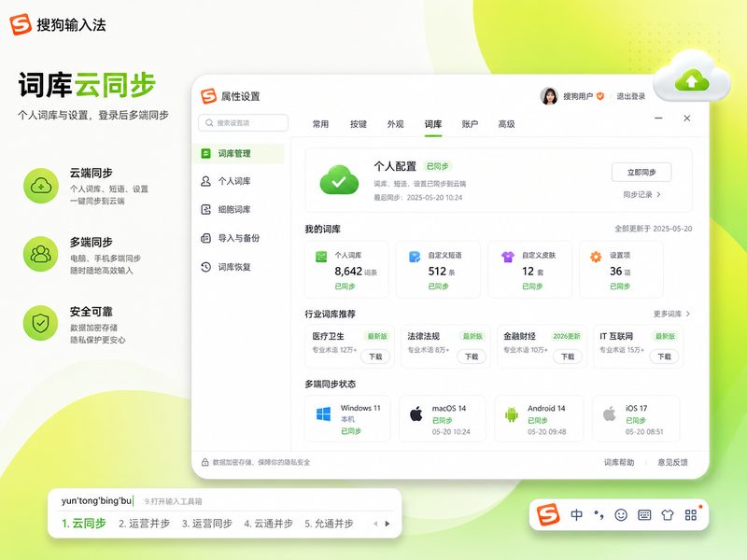Switch to the 账户 tab

click(x=470, y=124)
